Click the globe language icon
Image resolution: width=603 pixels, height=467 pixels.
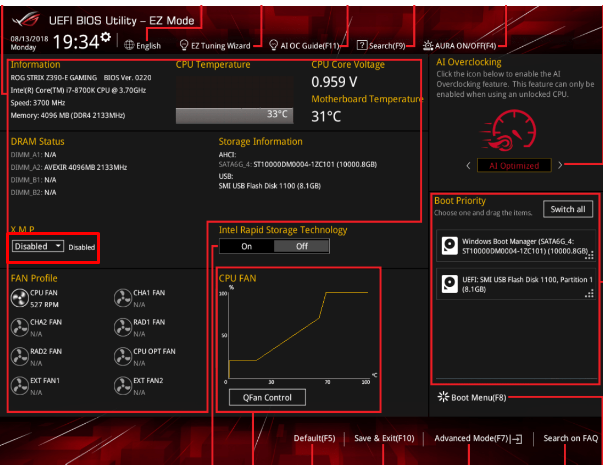(129, 45)
